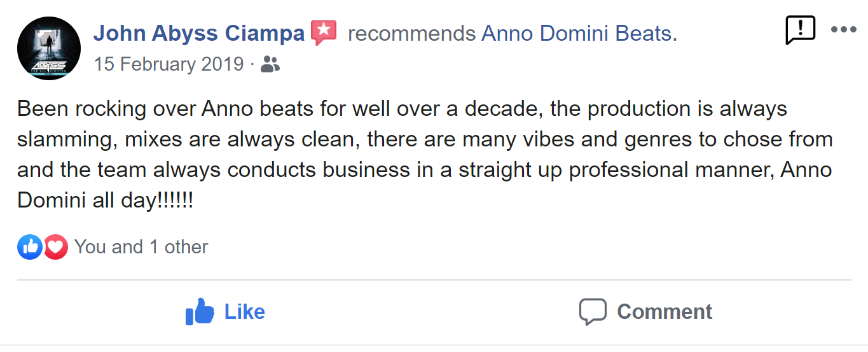Screen dimensions: 868x352
Task: Open the three-dots post options menu
Action: point(843,29)
